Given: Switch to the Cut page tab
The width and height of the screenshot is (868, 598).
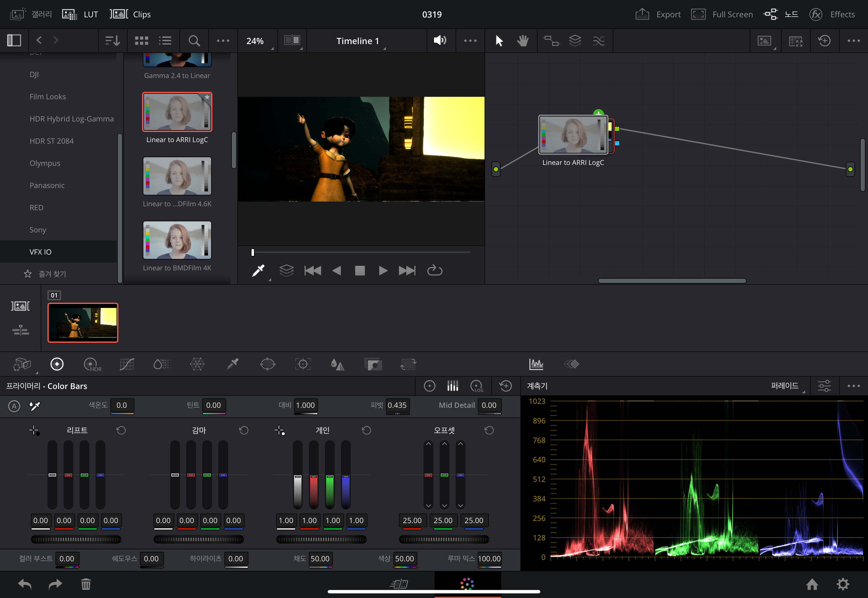Looking at the screenshot, I should (399, 584).
